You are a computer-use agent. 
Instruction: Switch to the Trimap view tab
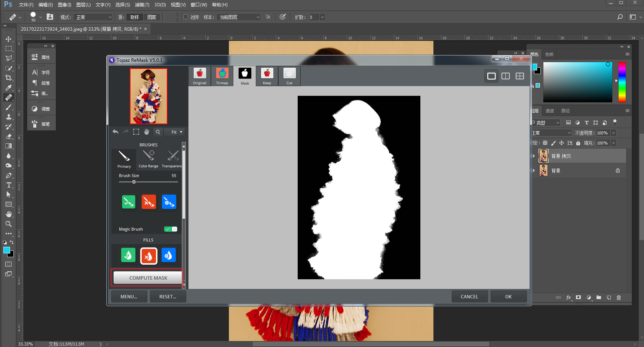pyautogui.click(x=222, y=76)
